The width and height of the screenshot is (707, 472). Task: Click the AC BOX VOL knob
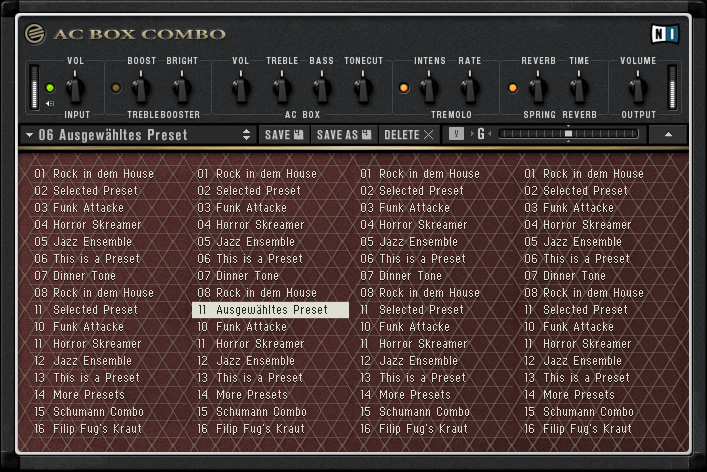click(x=240, y=88)
